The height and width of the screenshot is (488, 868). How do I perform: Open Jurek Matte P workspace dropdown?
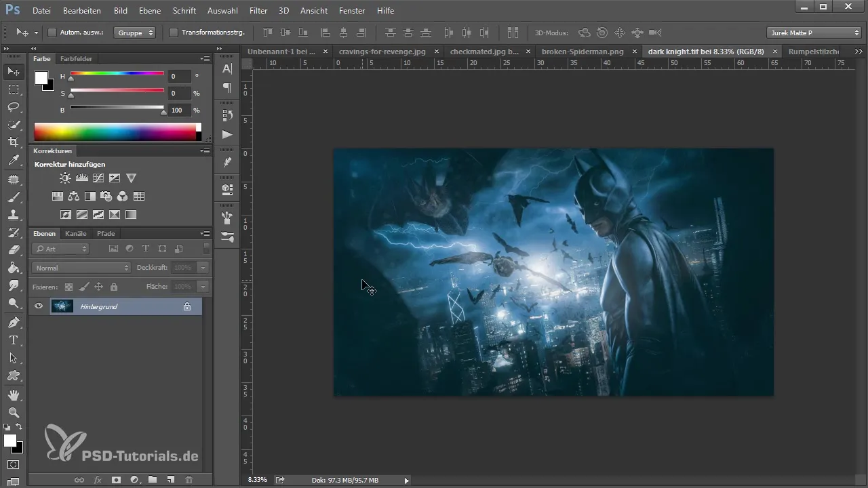pyautogui.click(x=814, y=32)
